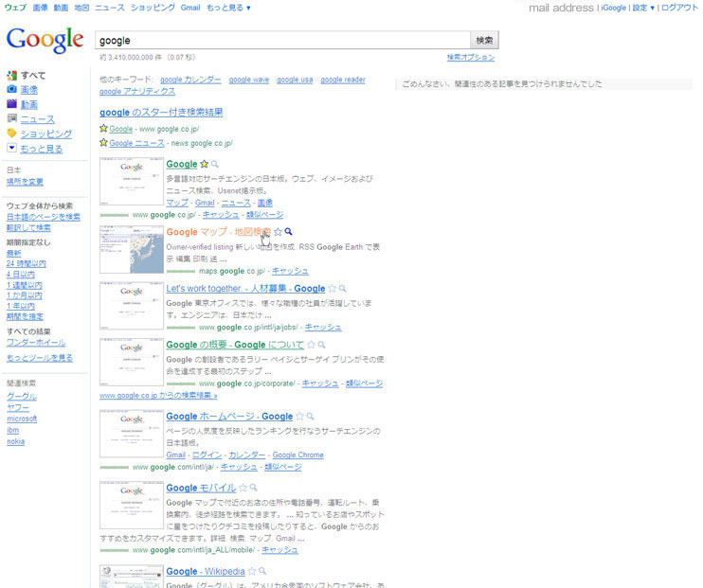Click magnifier icon beside Google の概要 result
Screen dimensions: 703x588
[x=321, y=345]
